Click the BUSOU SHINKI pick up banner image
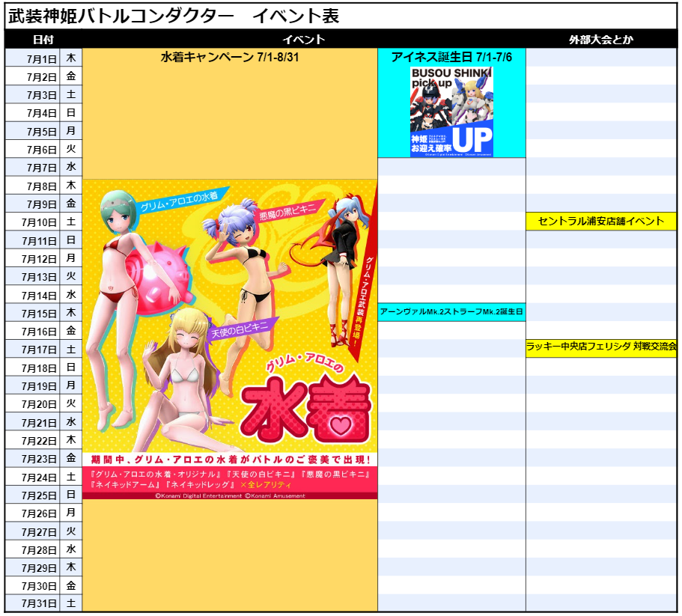The height and width of the screenshot is (616, 682). (451, 111)
